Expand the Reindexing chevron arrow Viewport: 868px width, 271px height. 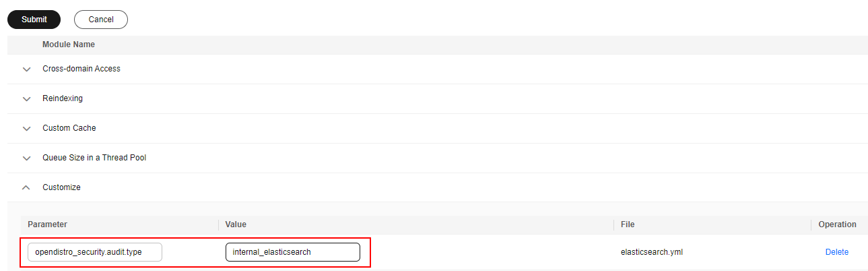coord(27,99)
